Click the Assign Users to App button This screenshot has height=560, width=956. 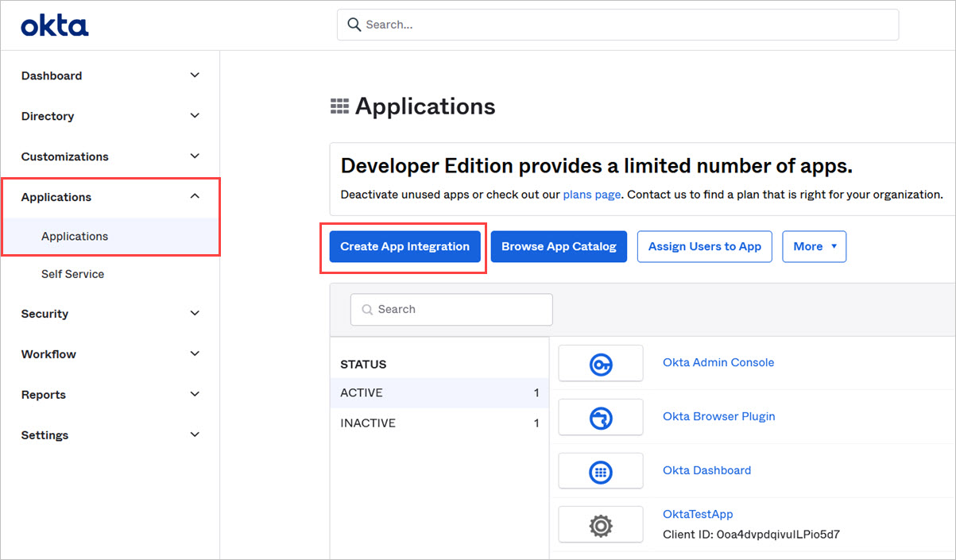pos(704,246)
